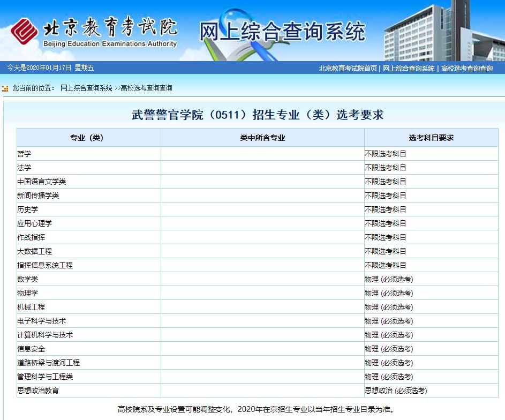Select the 思想政治教育 cell
505x420 pixels.
tap(88, 391)
